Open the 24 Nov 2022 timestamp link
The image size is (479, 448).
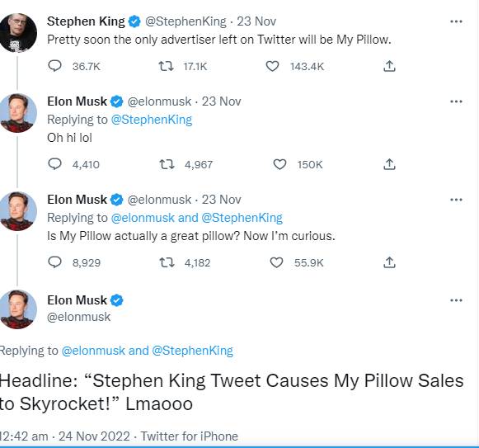pos(94,436)
